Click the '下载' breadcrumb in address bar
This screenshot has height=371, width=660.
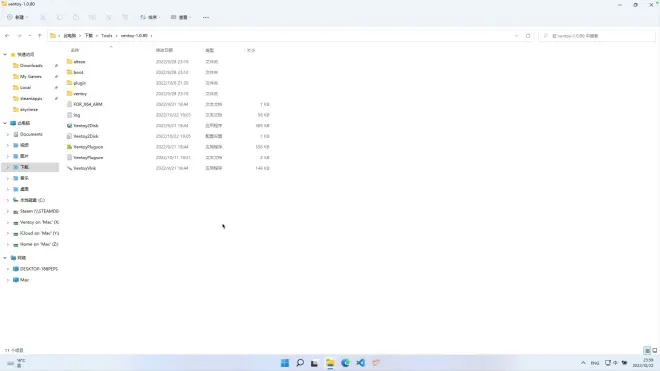pos(88,36)
